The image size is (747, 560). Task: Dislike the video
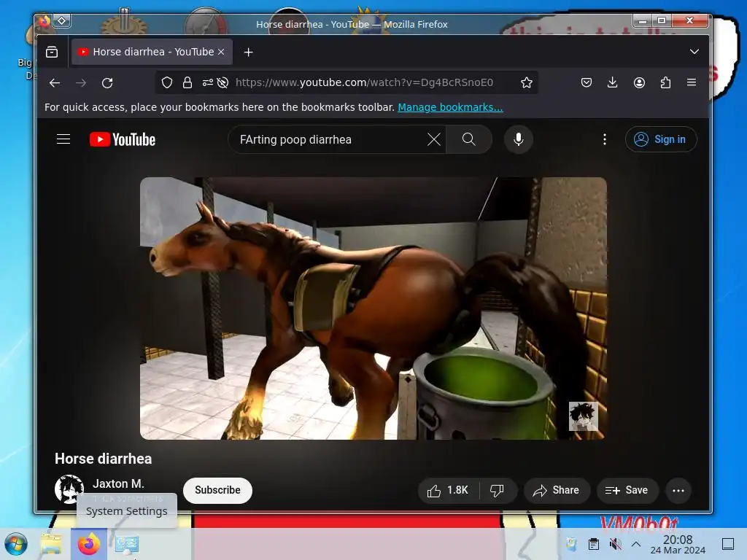tap(498, 491)
